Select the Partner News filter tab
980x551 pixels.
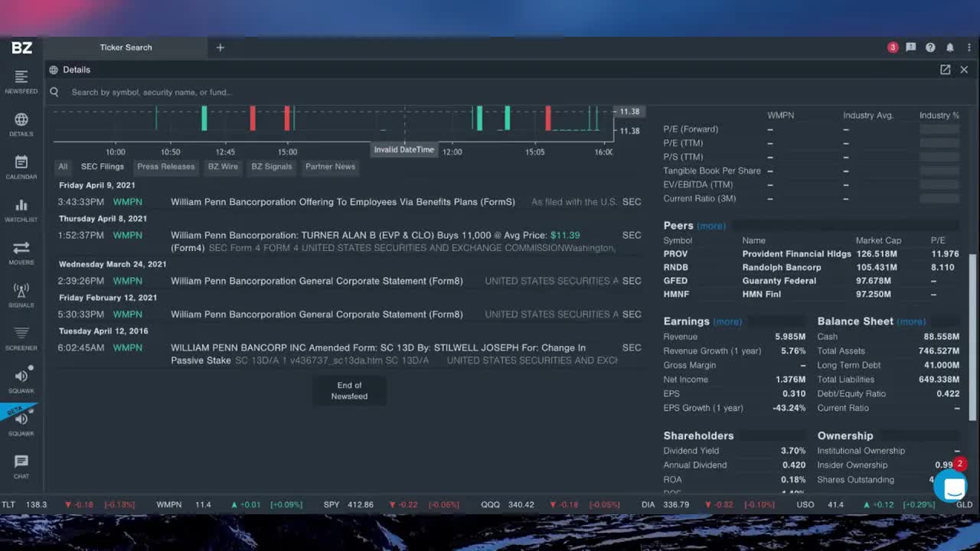point(331,167)
